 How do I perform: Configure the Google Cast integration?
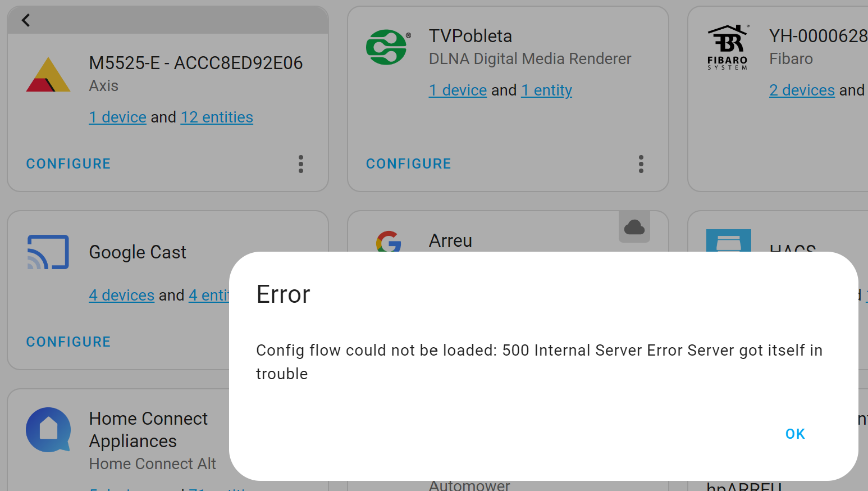[x=68, y=342]
